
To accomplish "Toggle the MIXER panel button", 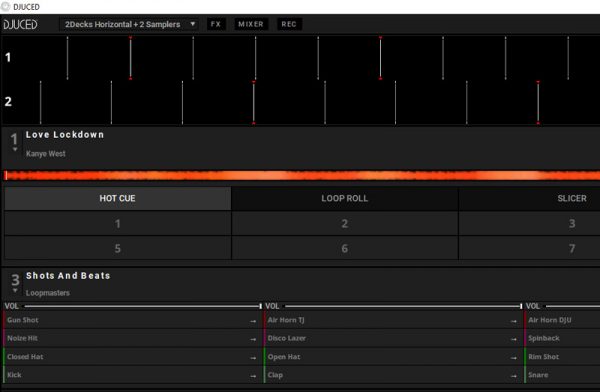I will pyautogui.click(x=251, y=24).
